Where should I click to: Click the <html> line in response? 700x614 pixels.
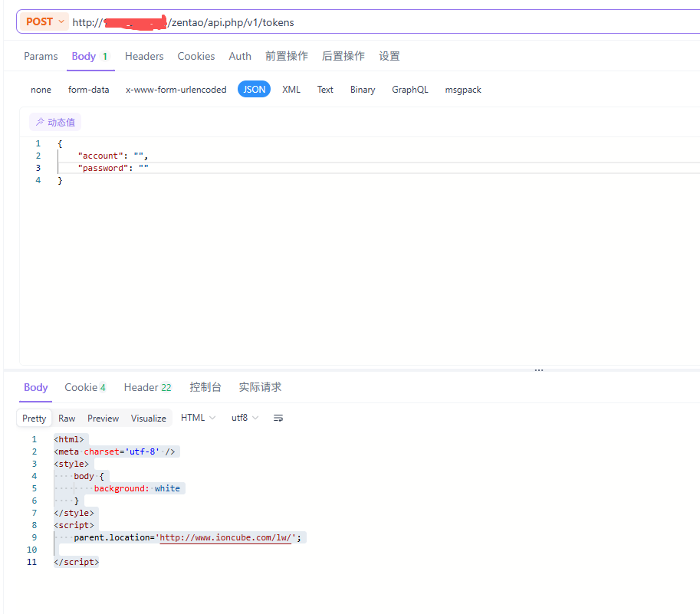coord(69,439)
